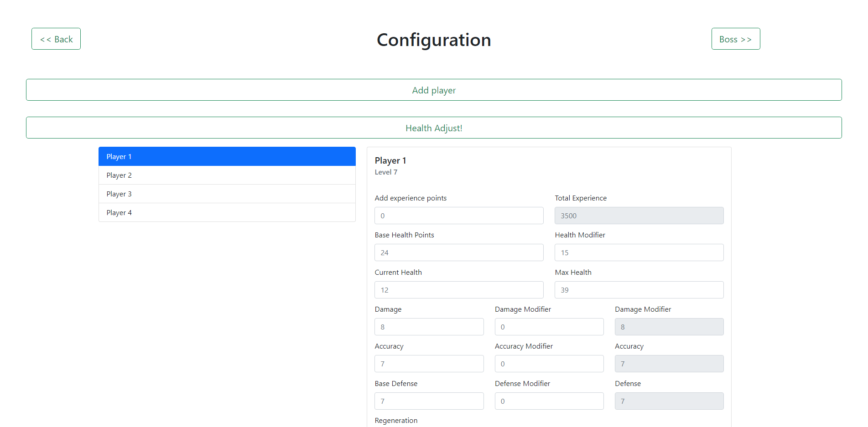Focus the base Damage input field
This screenshot has height=427, width=868.
click(429, 327)
